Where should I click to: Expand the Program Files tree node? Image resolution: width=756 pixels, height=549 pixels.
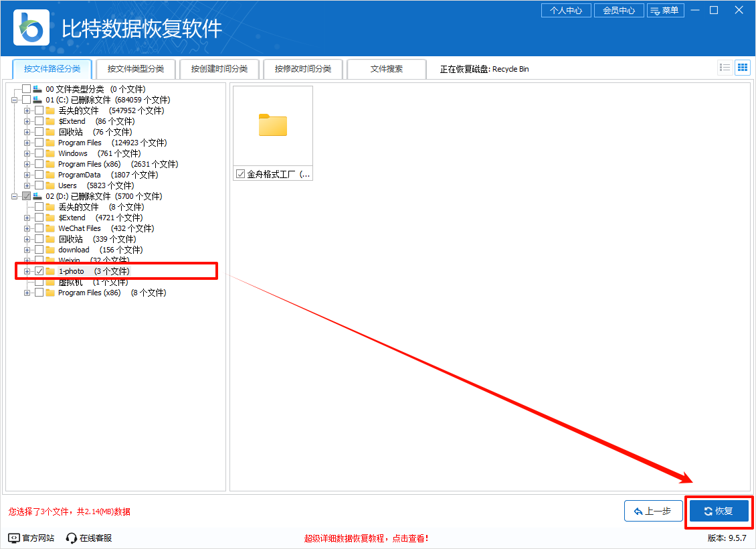[27, 143]
